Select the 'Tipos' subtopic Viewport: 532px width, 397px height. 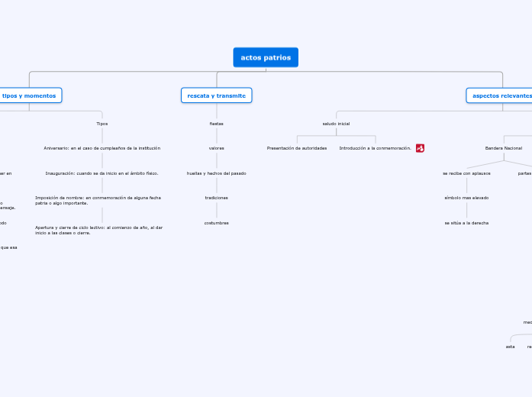(x=102, y=123)
